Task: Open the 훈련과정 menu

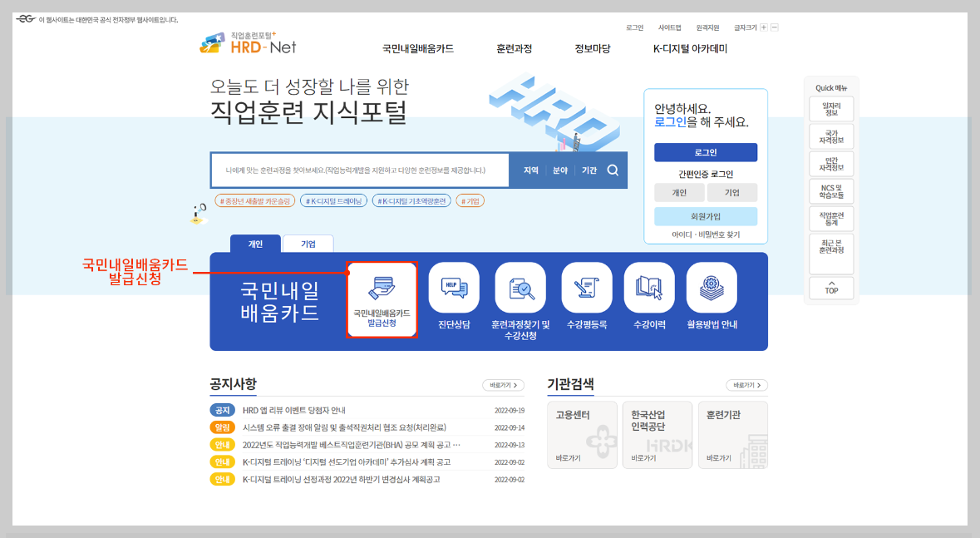Action: click(x=514, y=49)
